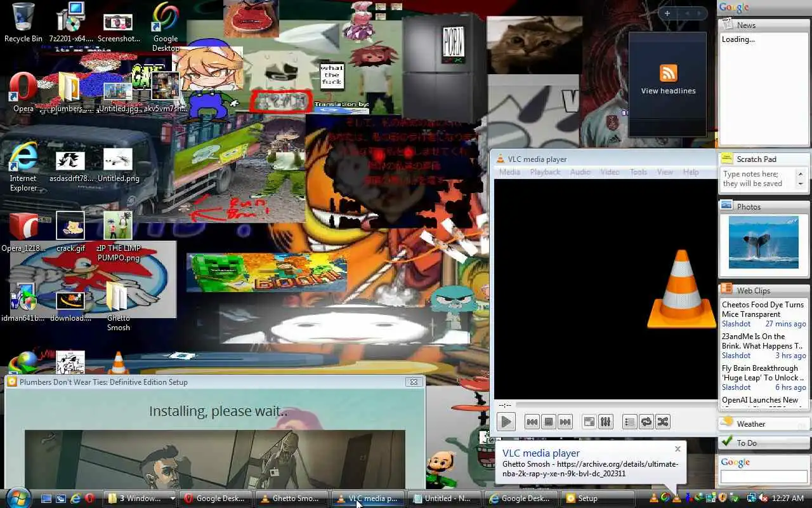Select idman641b installer desktop icon
Image resolution: width=812 pixels, height=508 pixels.
(23, 302)
